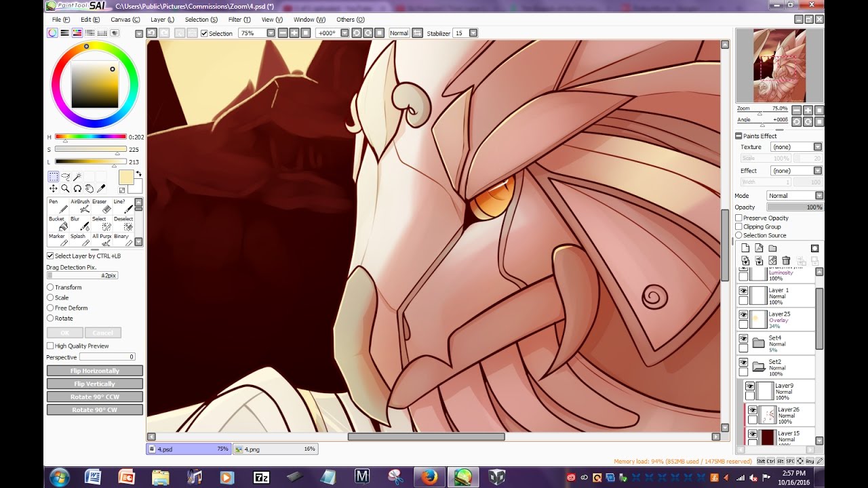Switch to the 4.png document tab
The height and width of the screenshot is (488, 868).
point(275,449)
